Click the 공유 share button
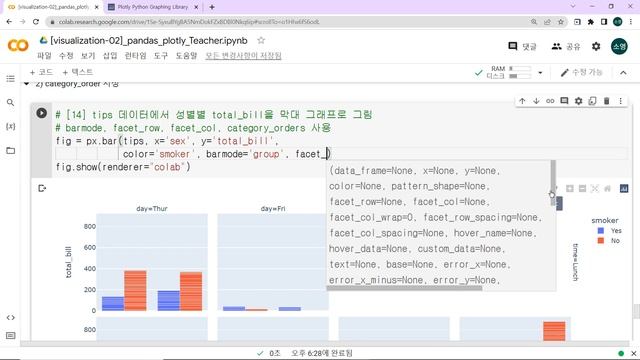 [566, 47]
